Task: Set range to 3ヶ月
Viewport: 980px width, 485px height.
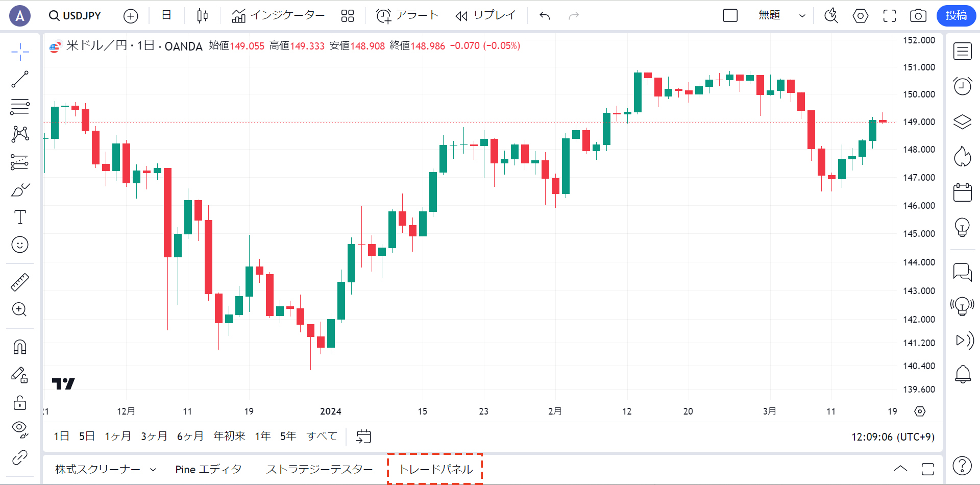Action: [x=154, y=436]
